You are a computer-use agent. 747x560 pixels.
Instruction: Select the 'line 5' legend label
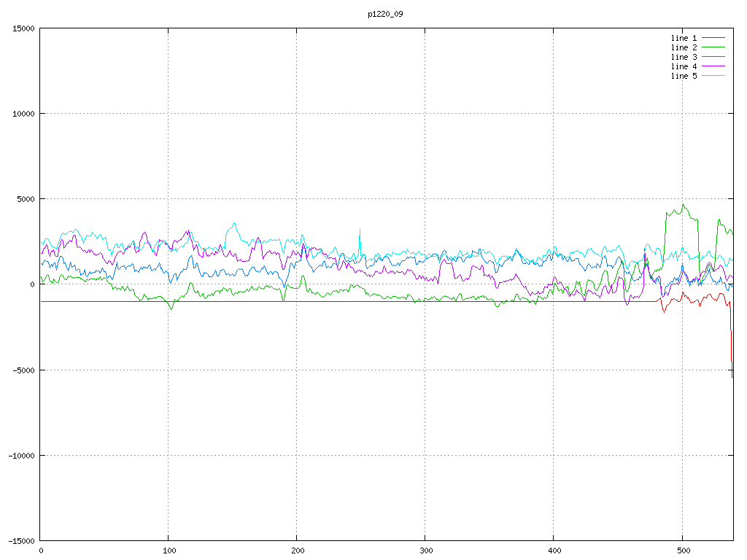684,76
